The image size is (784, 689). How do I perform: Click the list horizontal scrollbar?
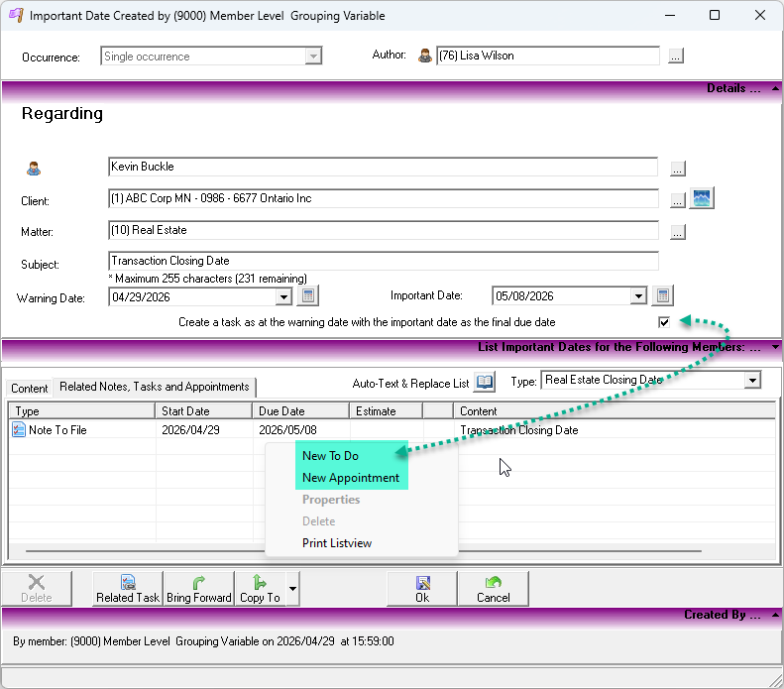point(364,551)
